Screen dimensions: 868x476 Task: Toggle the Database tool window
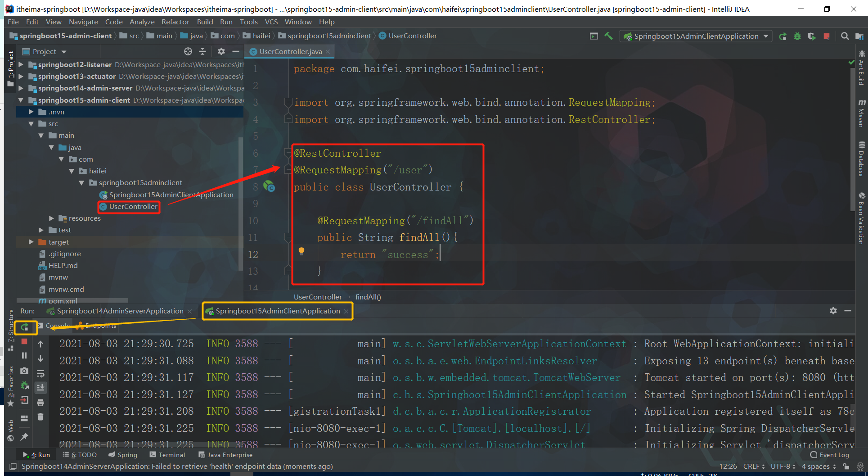coord(861,159)
